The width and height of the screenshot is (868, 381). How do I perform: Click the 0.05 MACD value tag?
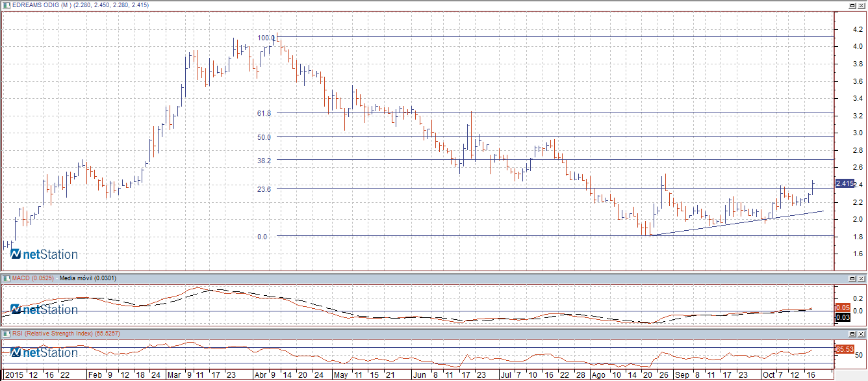843,308
